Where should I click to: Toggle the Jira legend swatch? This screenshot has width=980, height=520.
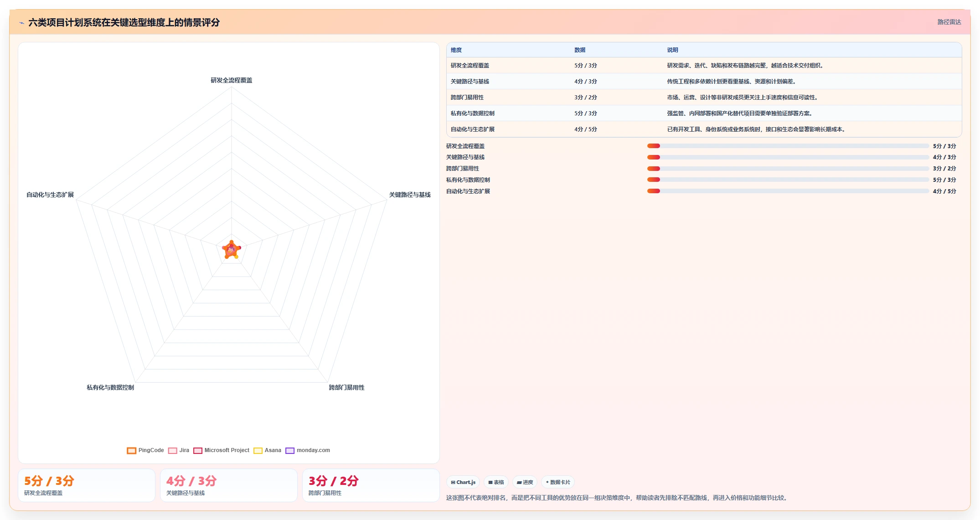click(x=172, y=450)
